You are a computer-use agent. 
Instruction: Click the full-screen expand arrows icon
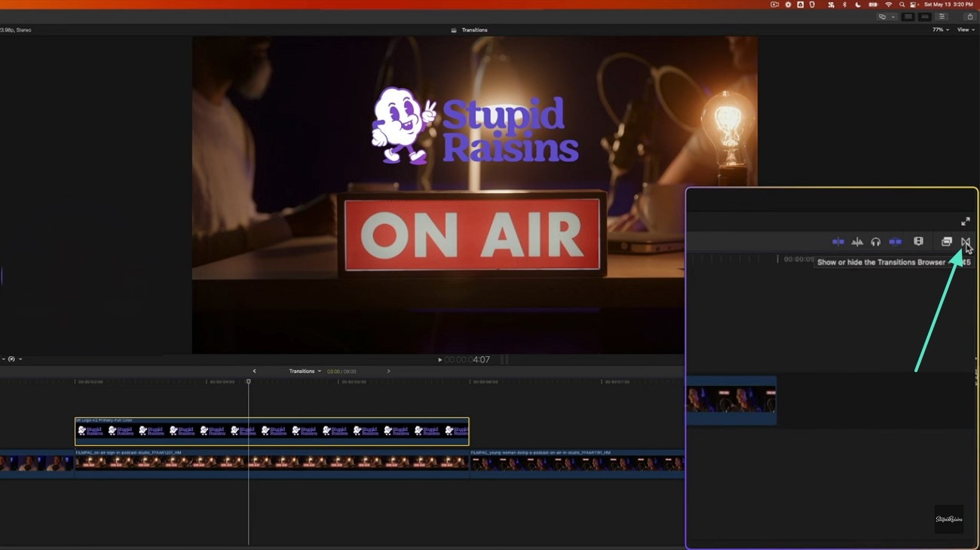click(965, 222)
